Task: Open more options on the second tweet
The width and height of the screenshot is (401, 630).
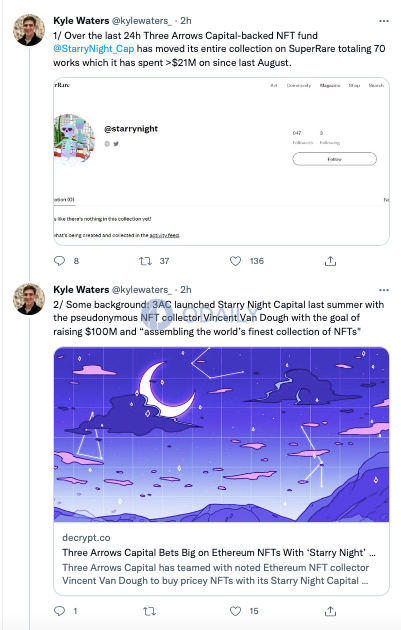Action: coord(384,290)
